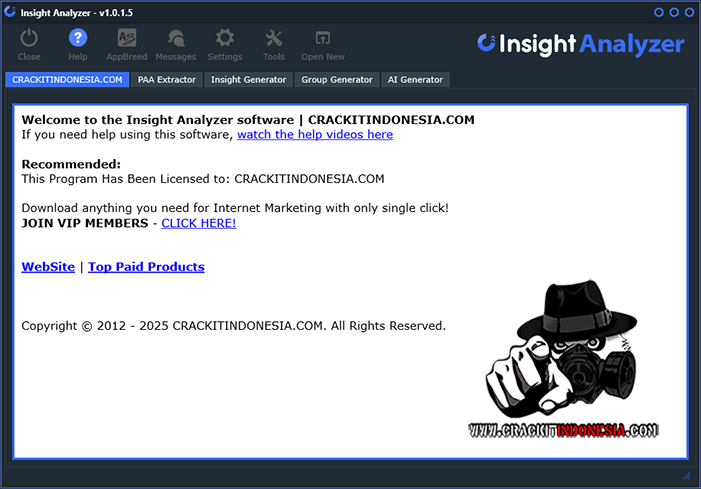Switch to the PAA Extractor tab

[x=167, y=79]
